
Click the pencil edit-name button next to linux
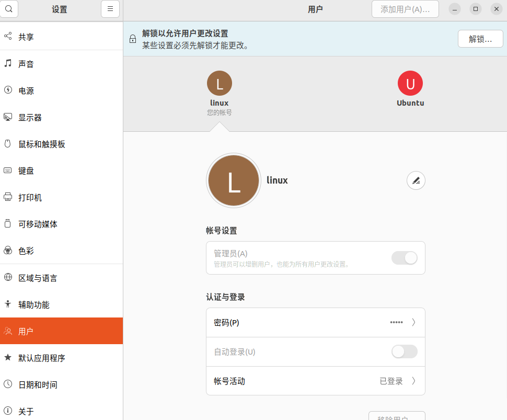click(x=416, y=180)
